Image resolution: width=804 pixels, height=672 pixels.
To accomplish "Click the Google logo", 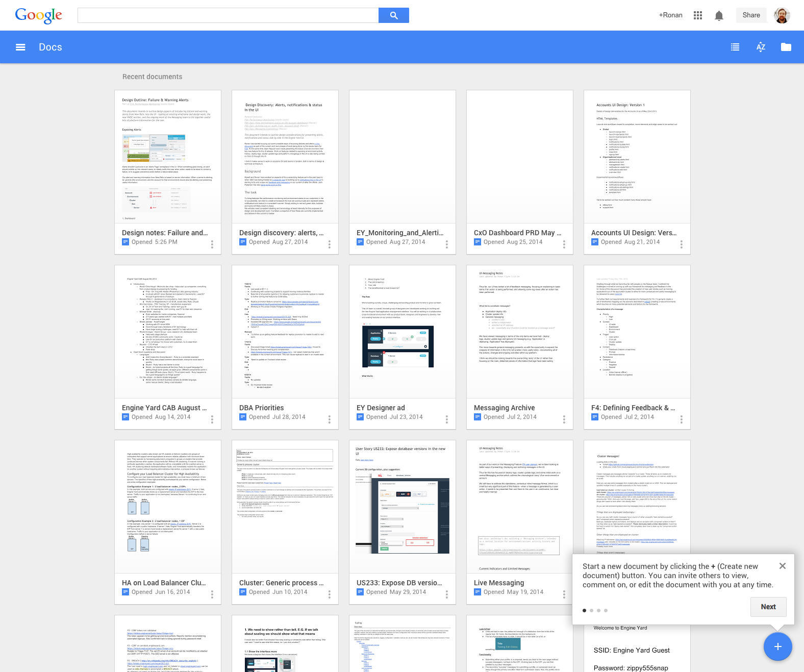I will (39, 15).
